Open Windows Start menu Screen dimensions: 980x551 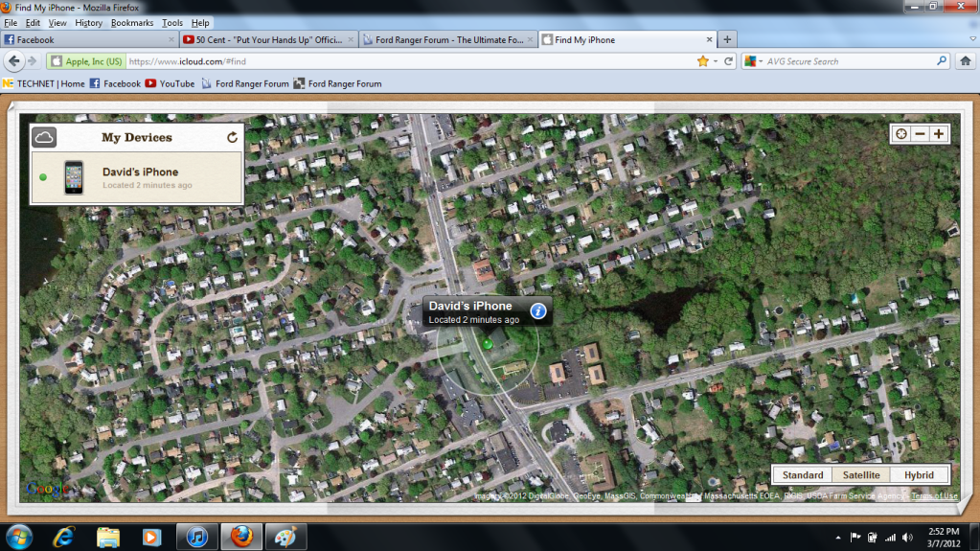[x=19, y=538]
